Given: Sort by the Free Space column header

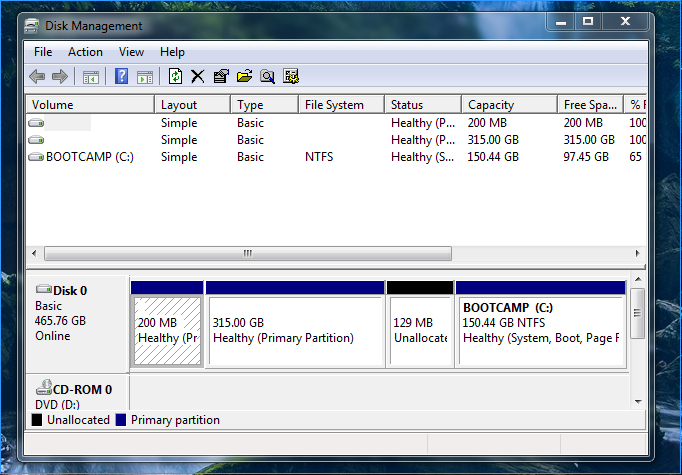Looking at the screenshot, I should [x=590, y=105].
